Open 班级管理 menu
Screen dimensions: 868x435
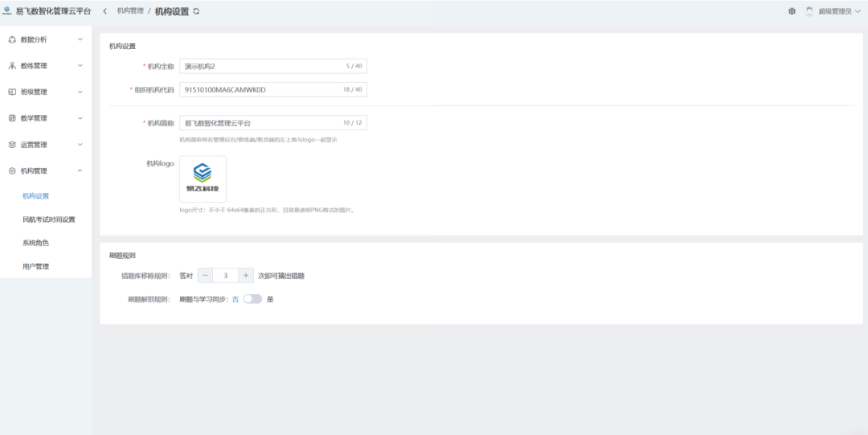coord(46,92)
